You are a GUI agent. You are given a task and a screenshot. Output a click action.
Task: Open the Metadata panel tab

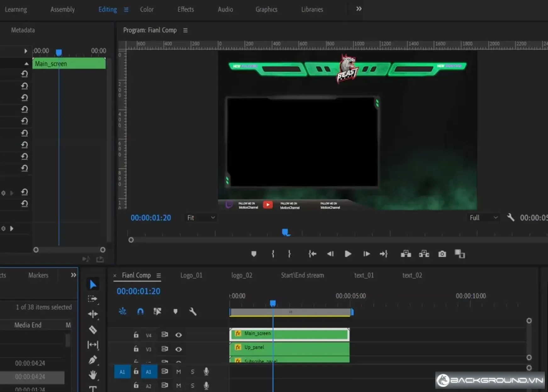tap(23, 30)
